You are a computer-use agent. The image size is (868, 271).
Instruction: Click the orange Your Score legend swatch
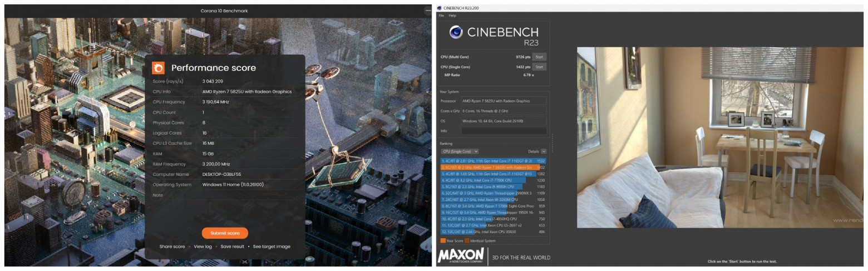pyautogui.click(x=443, y=241)
